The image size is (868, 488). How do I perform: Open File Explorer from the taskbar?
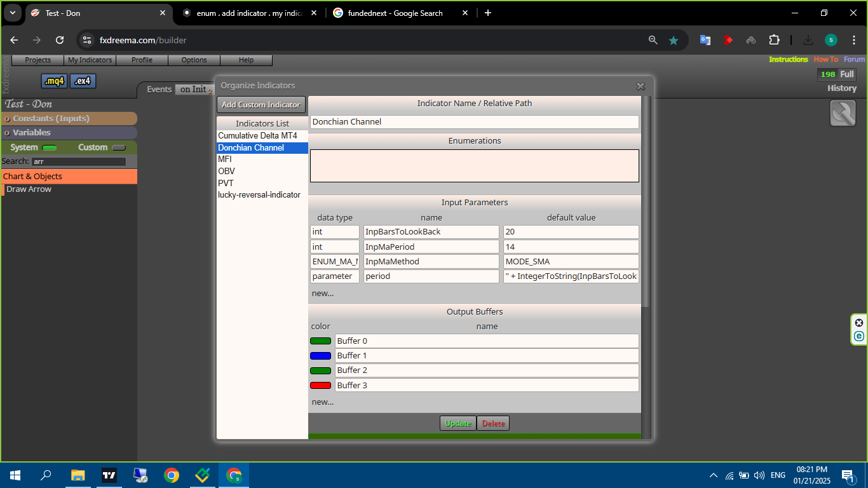pyautogui.click(x=78, y=475)
